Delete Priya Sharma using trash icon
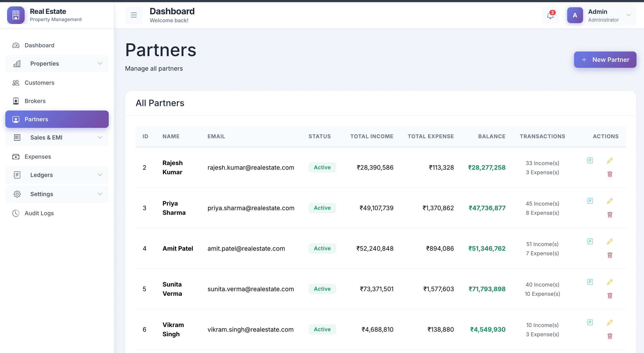The width and height of the screenshot is (644, 353). tap(610, 215)
